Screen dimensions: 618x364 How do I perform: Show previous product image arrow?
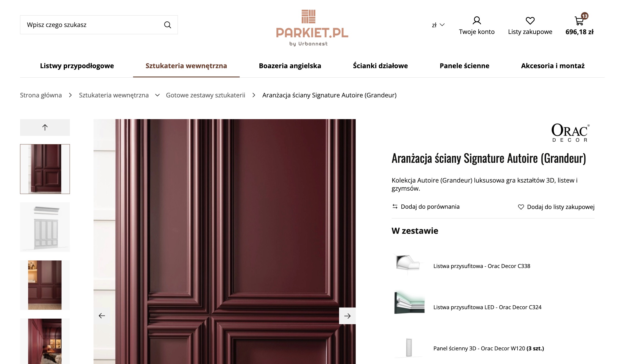[x=102, y=316]
